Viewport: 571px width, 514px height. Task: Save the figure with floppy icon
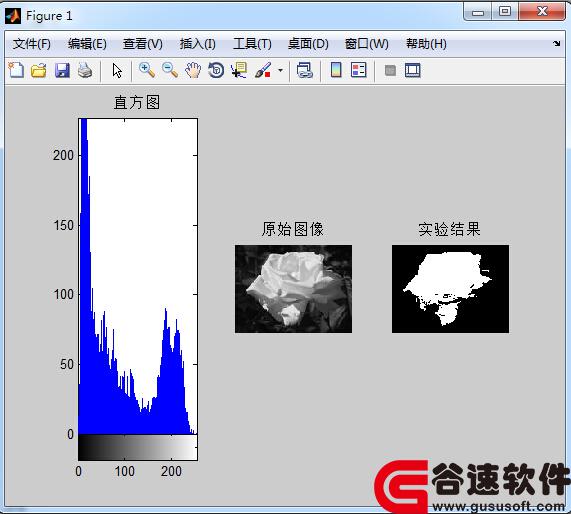62,70
